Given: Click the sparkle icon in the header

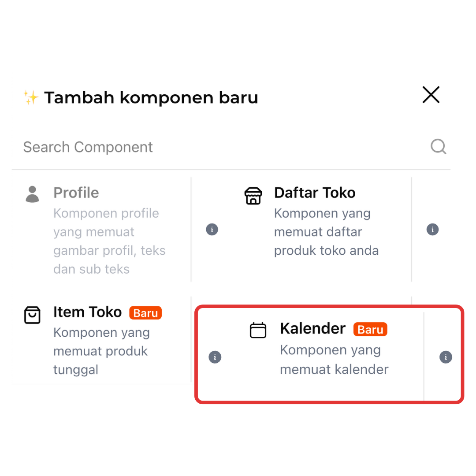Looking at the screenshot, I should click(31, 97).
